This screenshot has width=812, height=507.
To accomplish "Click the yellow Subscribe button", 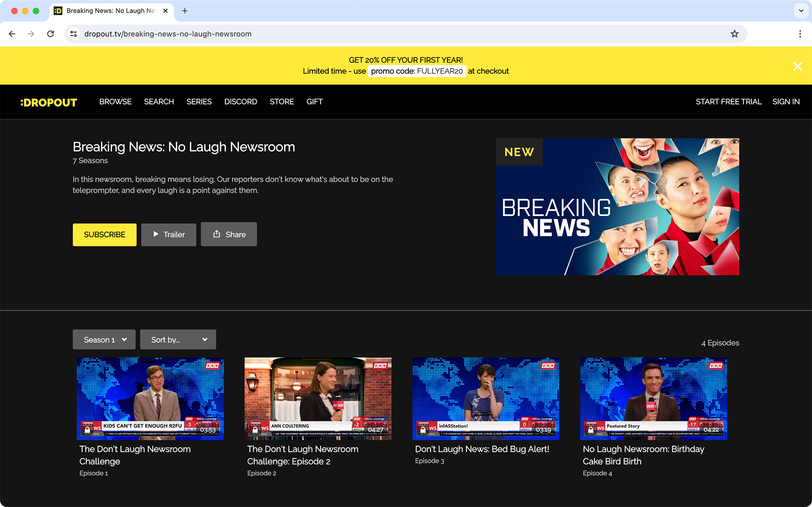I will [104, 235].
